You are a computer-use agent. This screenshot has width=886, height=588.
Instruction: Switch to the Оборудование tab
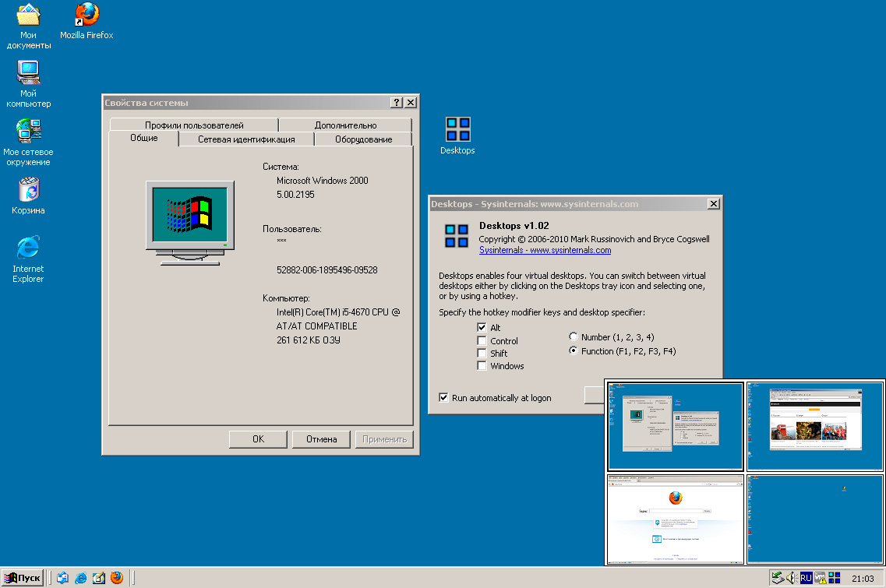pyautogui.click(x=363, y=139)
